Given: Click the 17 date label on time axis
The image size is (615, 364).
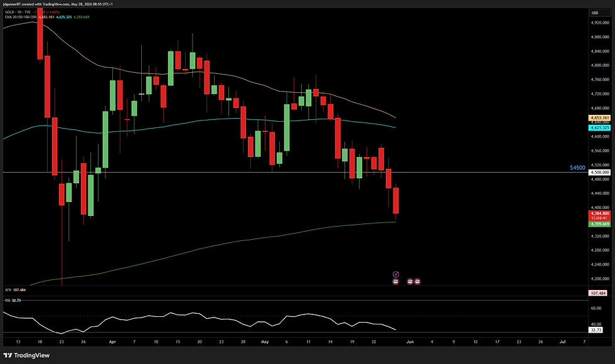Looking at the screenshot, I should pyautogui.click(x=497, y=341).
